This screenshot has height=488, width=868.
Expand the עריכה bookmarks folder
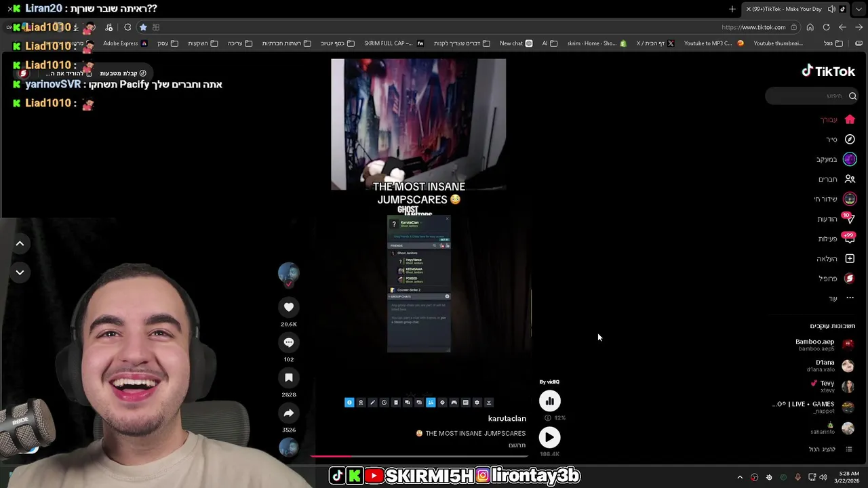240,43
